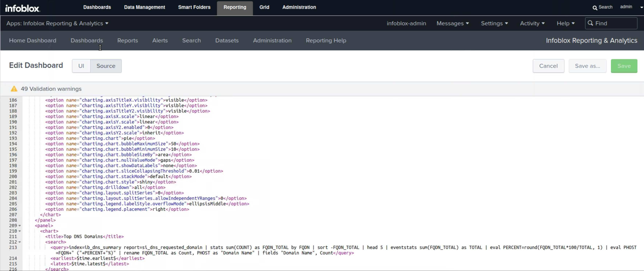This screenshot has height=271, width=644.
Task: Switch editor to UI mode
Action: coord(81,66)
